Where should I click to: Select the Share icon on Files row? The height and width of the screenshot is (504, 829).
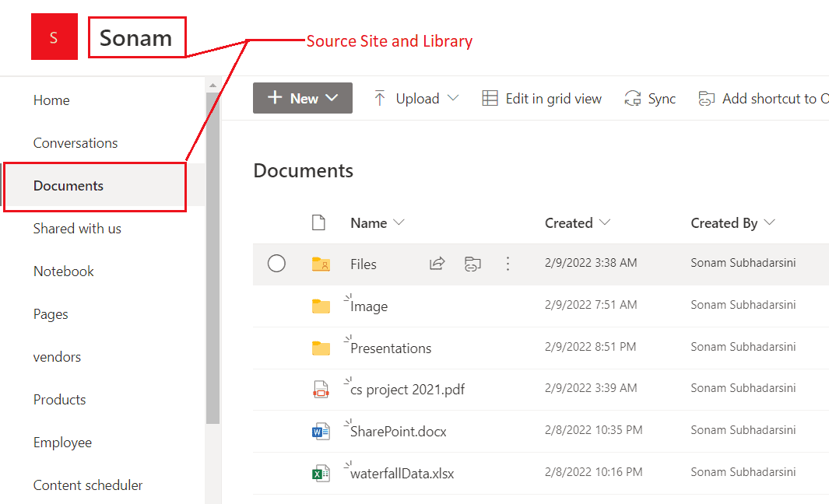pyautogui.click(x=437, y=263)
